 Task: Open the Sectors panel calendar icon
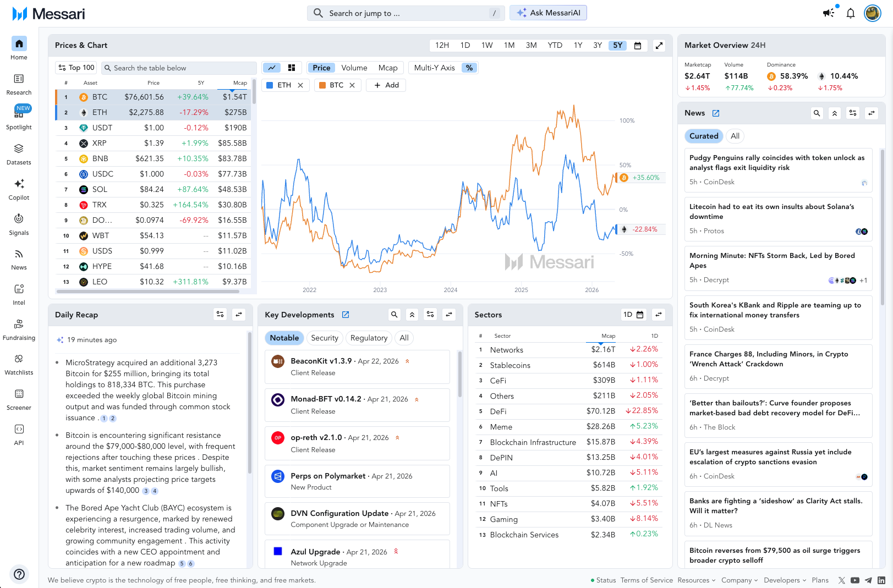pos(640,315)
